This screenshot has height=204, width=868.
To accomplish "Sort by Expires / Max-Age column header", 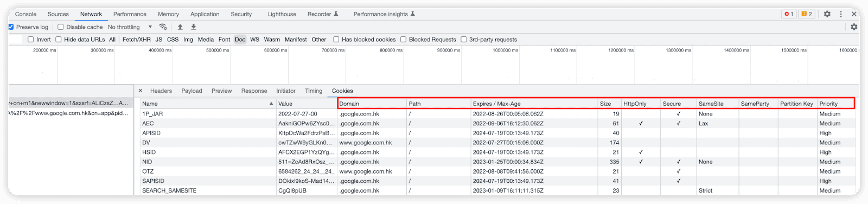I will pyautogui.click(x=534, y=104).
